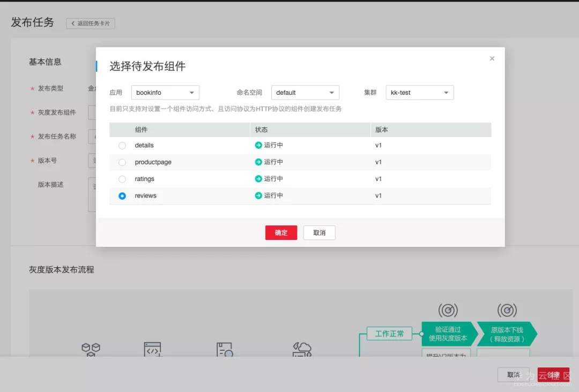Image resolution: width=579 pixels, height=392 pixels.
Task: Click the reviews component name
Action: click(x=145, y=196)
